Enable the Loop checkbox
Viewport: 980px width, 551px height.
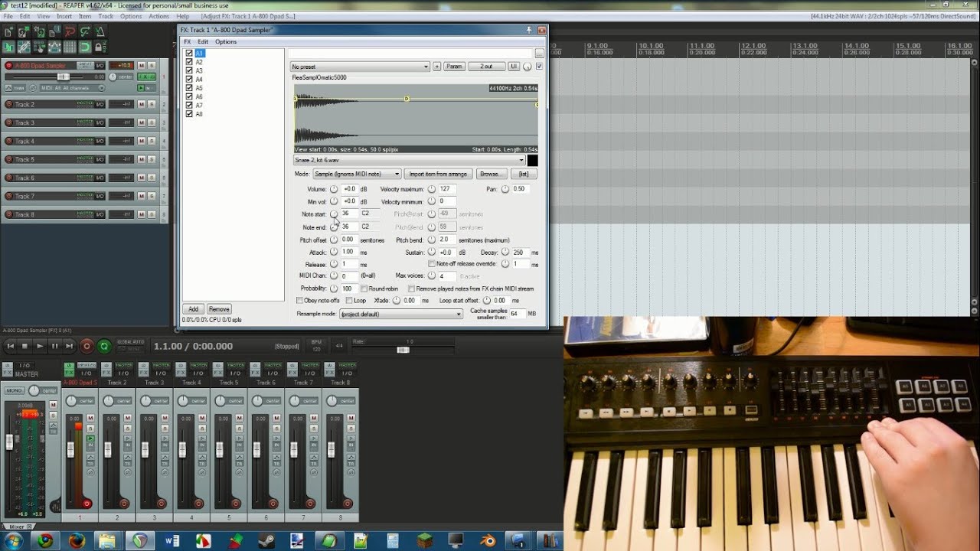point(350,301)
